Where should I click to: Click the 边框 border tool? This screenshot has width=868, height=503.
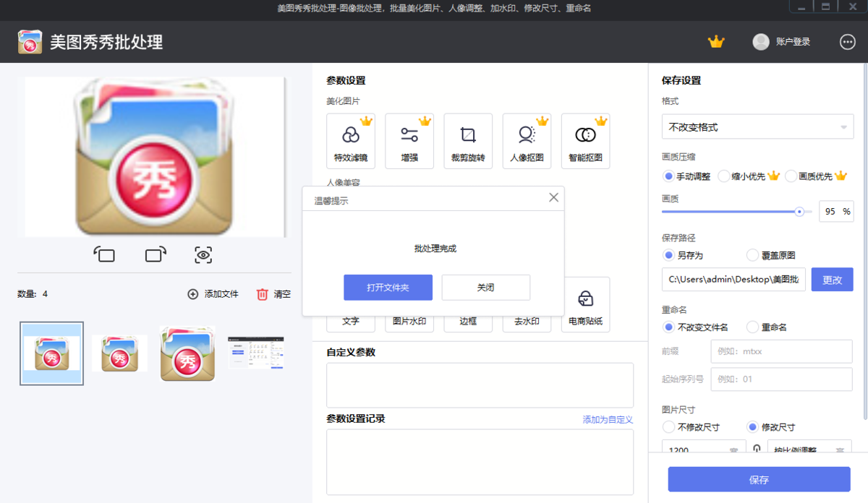click(x=468, y=322)
